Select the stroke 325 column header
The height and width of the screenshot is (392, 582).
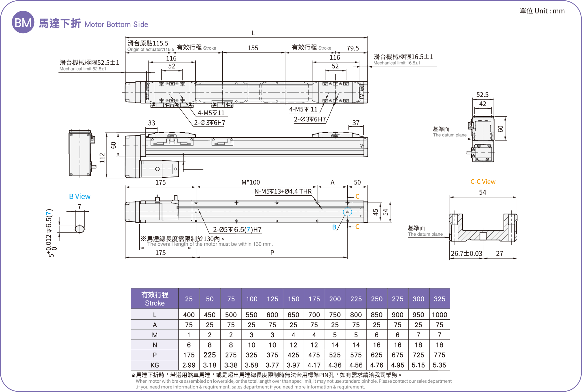439,299
